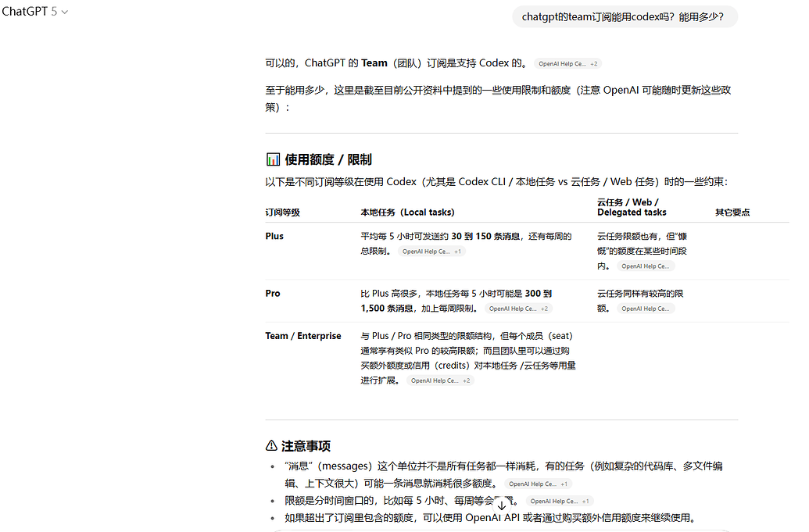This screenshot has width=809, height=532.
Task: Open the ChatGPT 5 model selector dropdown
Action: coord(35,12)
